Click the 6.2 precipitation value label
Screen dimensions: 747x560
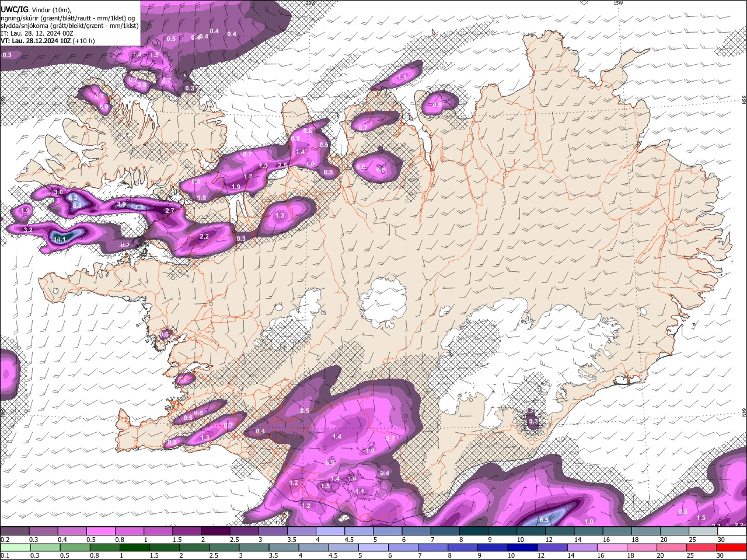(x=73, y=198)
